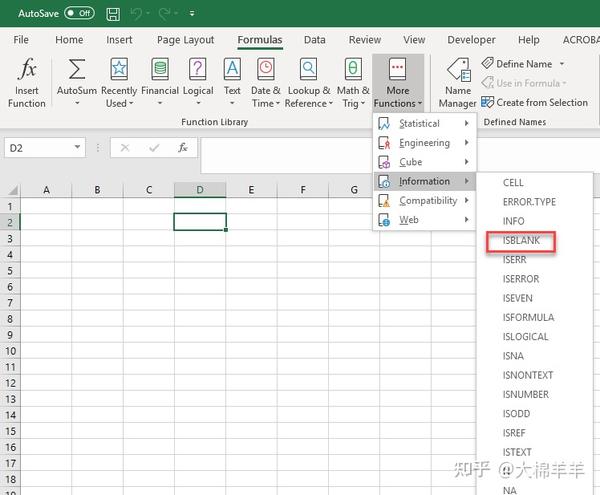Open the Lookup & Reference icon
This screenshot has height=495, width=600.
308,69
